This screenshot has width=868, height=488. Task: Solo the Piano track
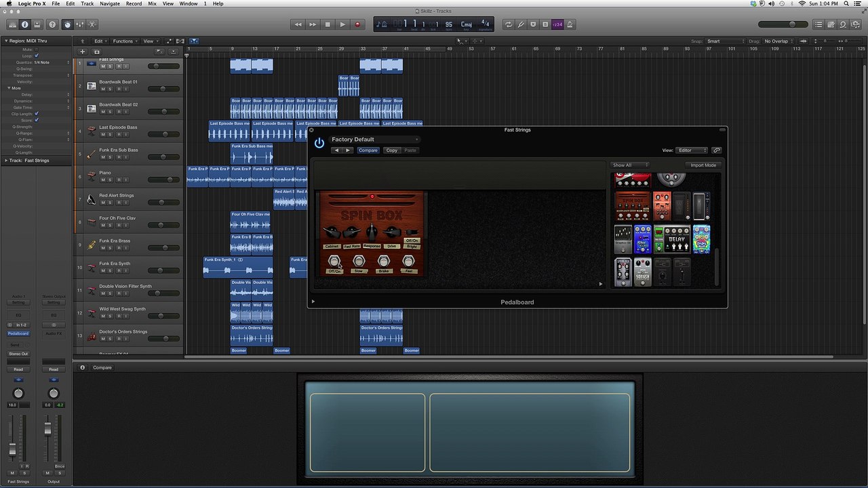click(x=111, y=180)
